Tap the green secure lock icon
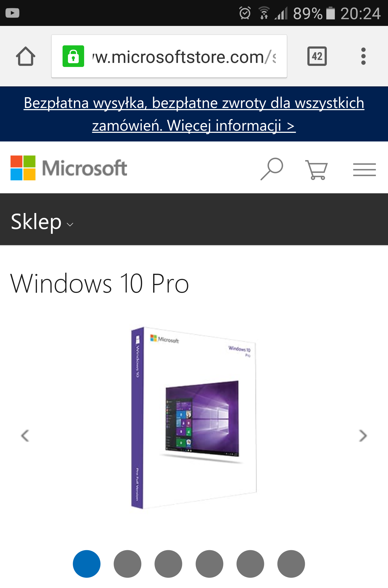Image resolution: width=388 pixels, height=588 pixels. (x=73, y=56)
